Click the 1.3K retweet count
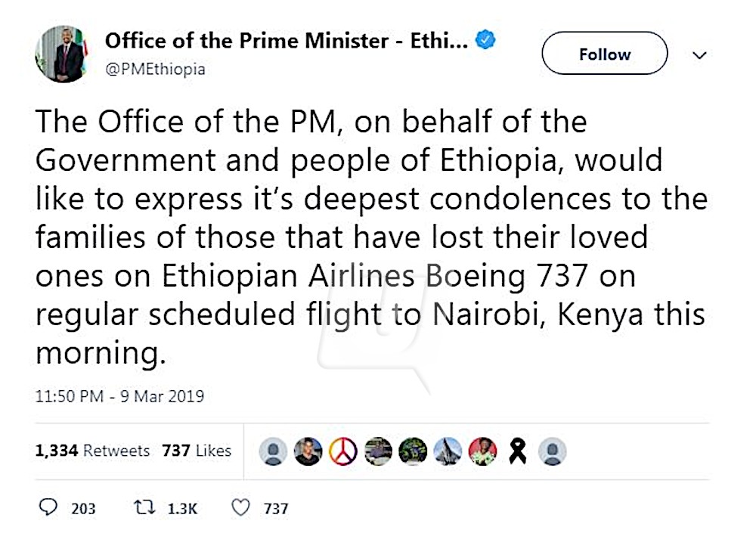Image resolution: width=756 pixels, height=555 pixels. [182, 509]
